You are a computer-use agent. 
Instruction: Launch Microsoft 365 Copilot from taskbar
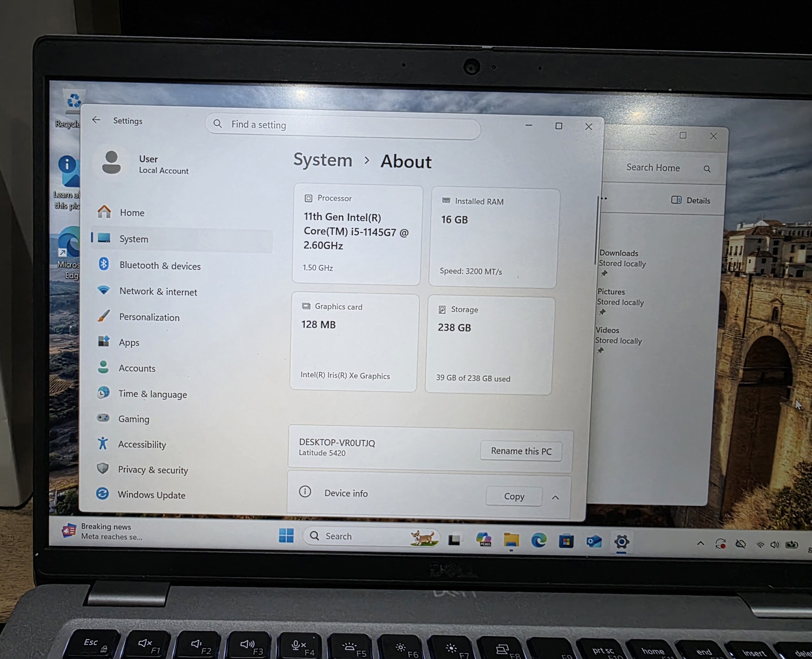tap(484, 539)
